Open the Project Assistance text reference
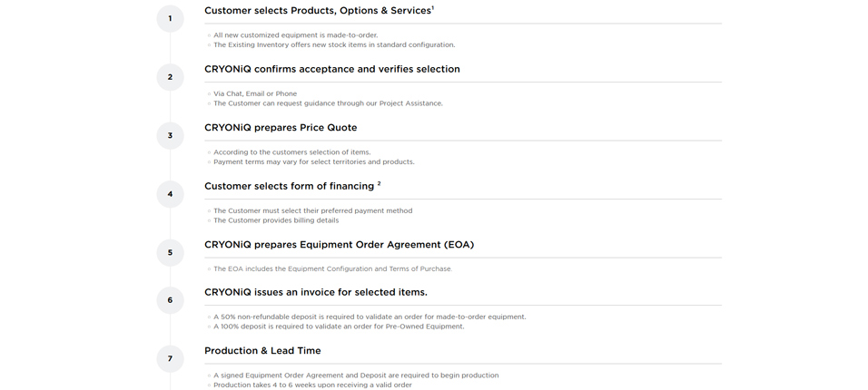Viewport: 868px width, 390px height. 410,103
